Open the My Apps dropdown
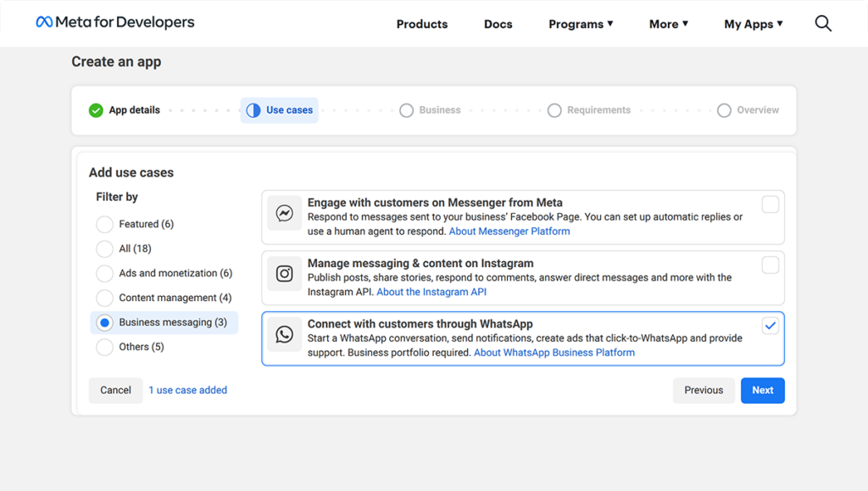Screen dimensions: 868x491 click(x=753, y=24)
